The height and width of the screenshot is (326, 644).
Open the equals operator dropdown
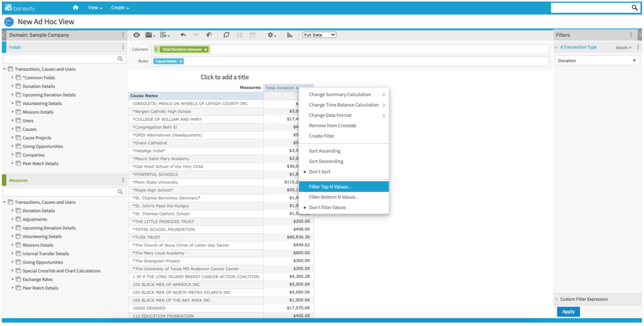pos(623,48)
